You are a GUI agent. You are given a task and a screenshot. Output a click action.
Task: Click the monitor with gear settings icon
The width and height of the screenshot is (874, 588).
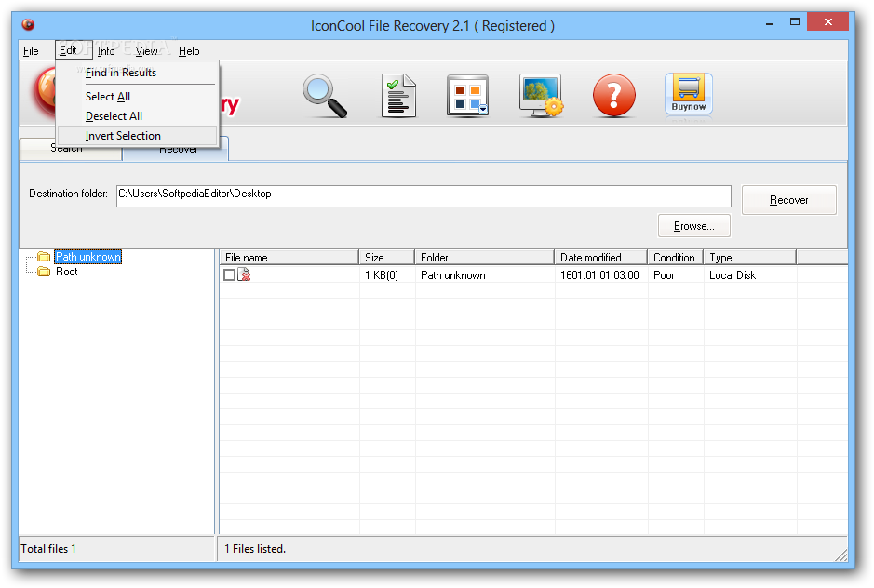pos(541,95)
